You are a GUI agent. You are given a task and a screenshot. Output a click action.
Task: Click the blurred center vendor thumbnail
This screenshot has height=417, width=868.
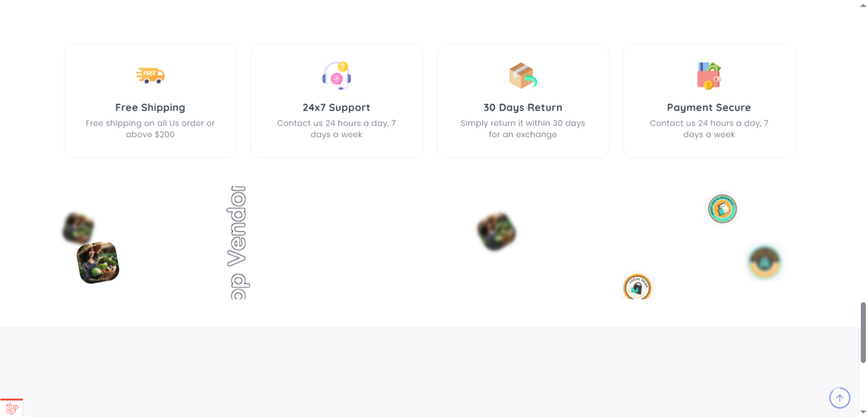pyautogui.click(x=496, y=232)
